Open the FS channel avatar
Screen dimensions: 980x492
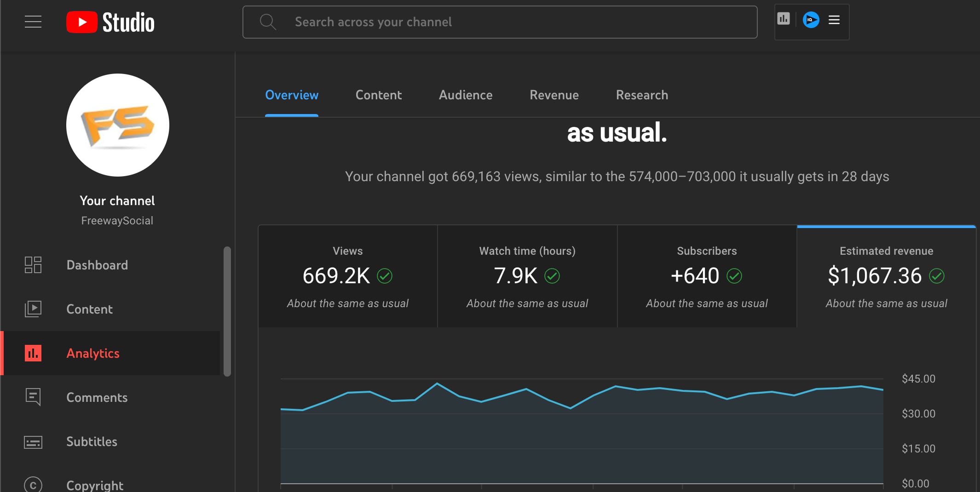pos(118,125)
